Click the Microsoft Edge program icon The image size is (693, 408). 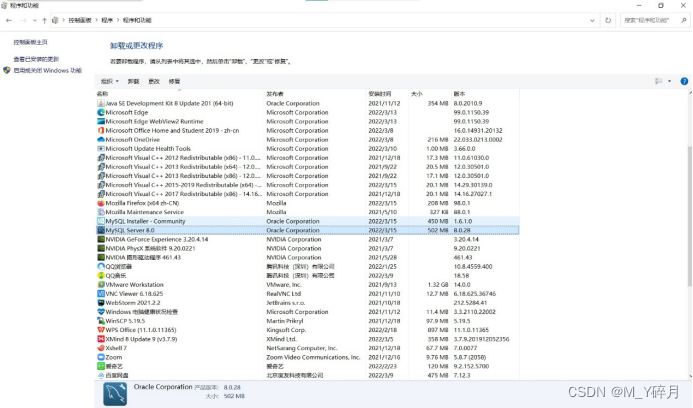pos(101,112)
